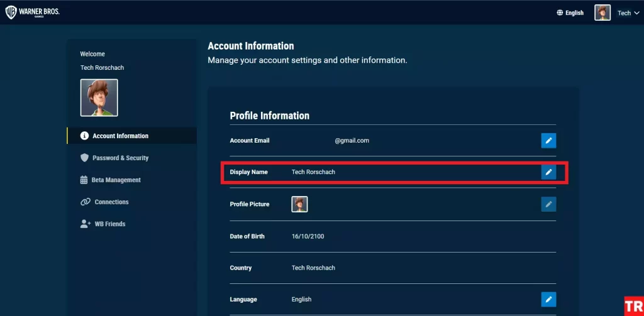This screenshot has width=644, height=316.
Task: Click the add-person icon for WB Friends
Action: pos(85,224)
